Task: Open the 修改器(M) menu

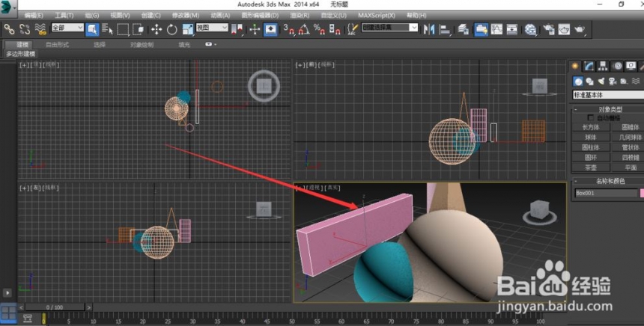Action: coord(185,15)
